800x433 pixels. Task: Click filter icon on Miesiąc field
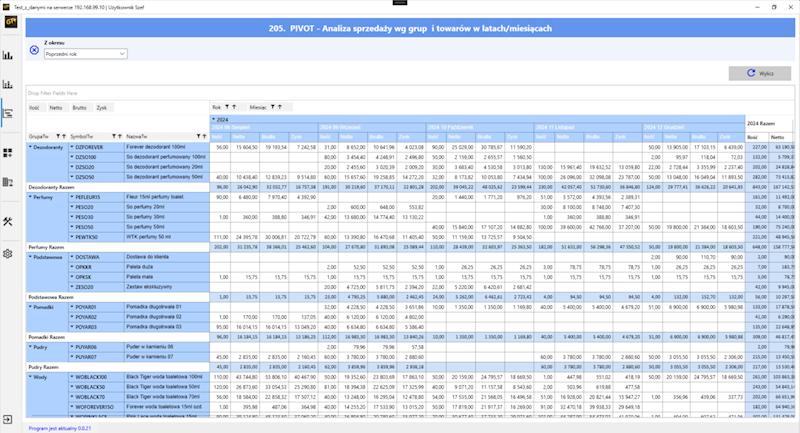point(273,107)
